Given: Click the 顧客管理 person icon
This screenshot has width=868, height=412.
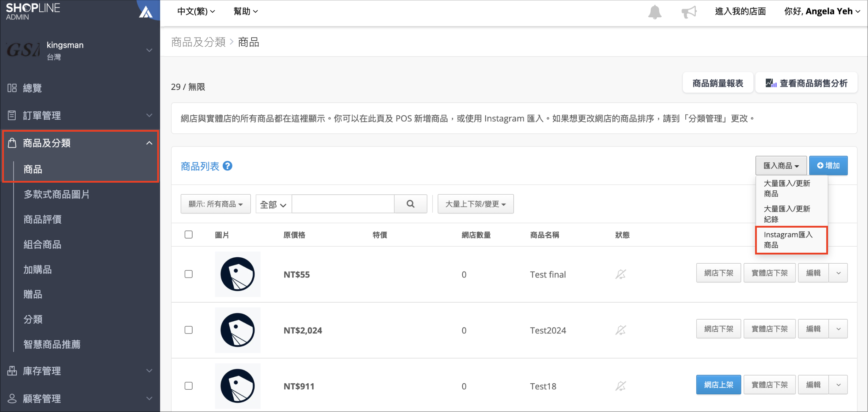Looking at the screenshot, I should click(12, 398).
